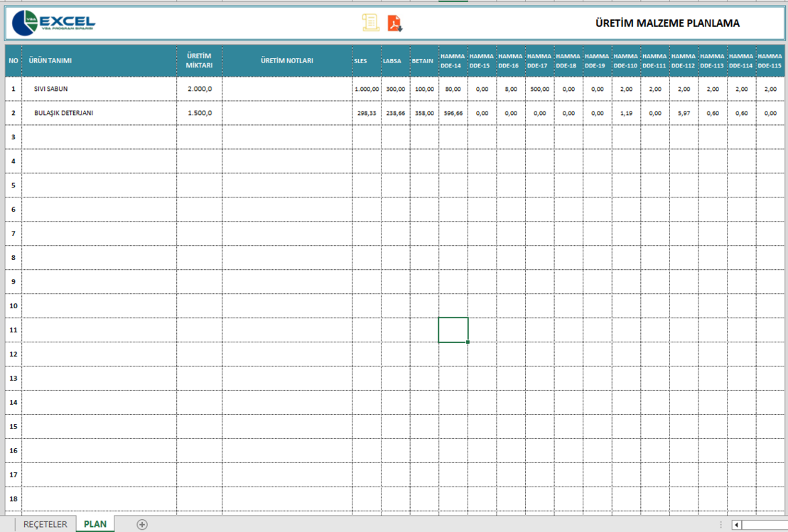Select the 1.000,00 SLES cell

(x=367, y=89)
